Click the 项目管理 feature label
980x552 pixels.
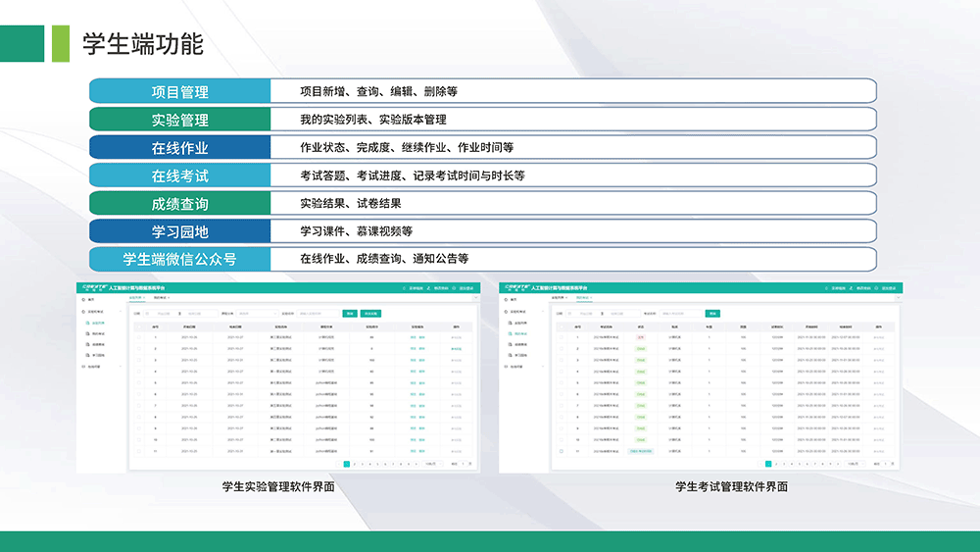[x=180, y=92]
